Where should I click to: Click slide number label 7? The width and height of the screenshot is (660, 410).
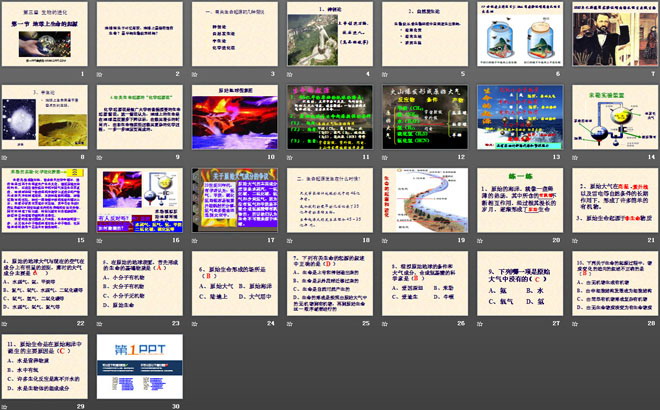point(653,74)
